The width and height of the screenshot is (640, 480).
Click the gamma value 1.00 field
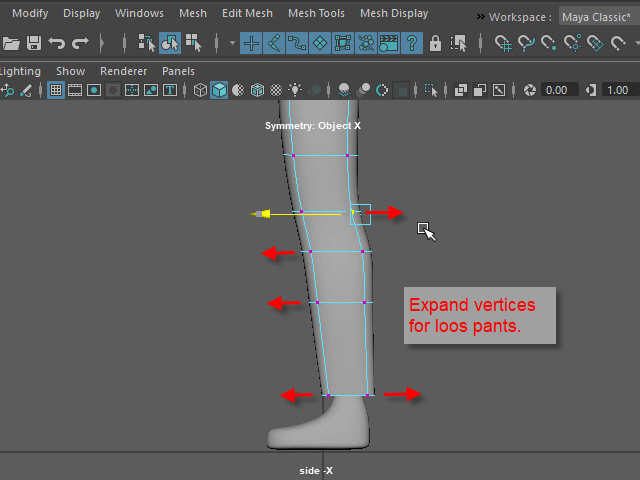tap(617, 90)
